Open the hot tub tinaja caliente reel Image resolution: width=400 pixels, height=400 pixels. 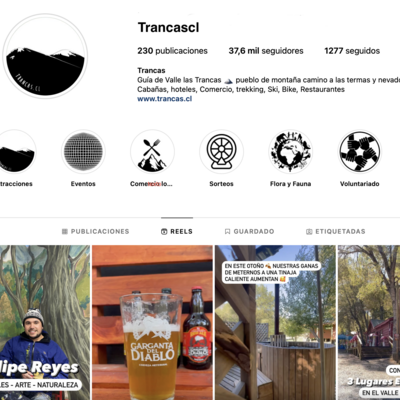click(275, 323)
